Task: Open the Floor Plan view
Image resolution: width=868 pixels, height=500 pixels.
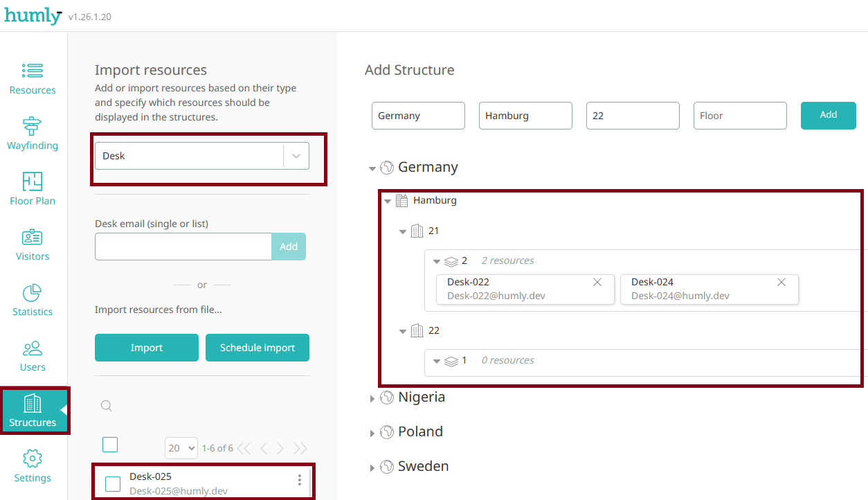Action: coord(32,188)
